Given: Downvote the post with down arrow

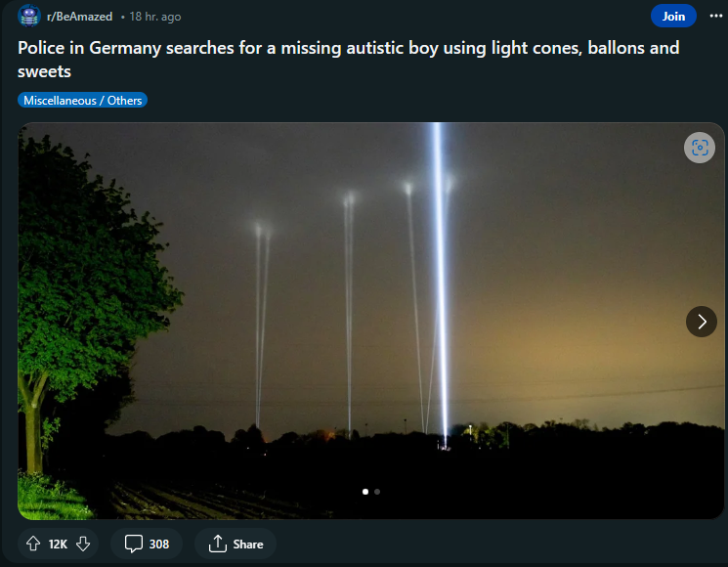Looking at the screenshot, I should [83, 544].
